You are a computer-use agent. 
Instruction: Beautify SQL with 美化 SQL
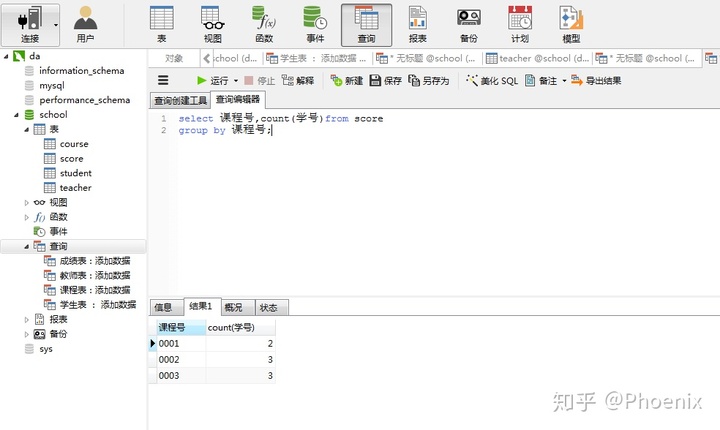click(x=492, y=81)
